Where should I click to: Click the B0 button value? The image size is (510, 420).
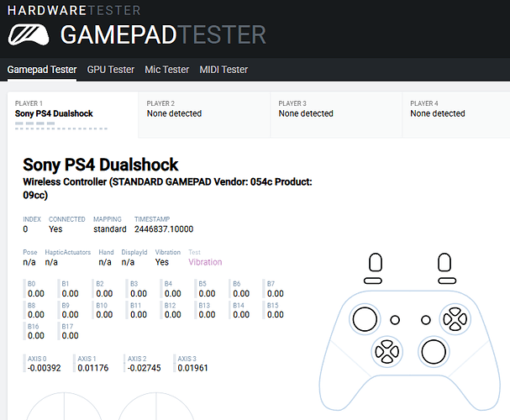point(36,293)
